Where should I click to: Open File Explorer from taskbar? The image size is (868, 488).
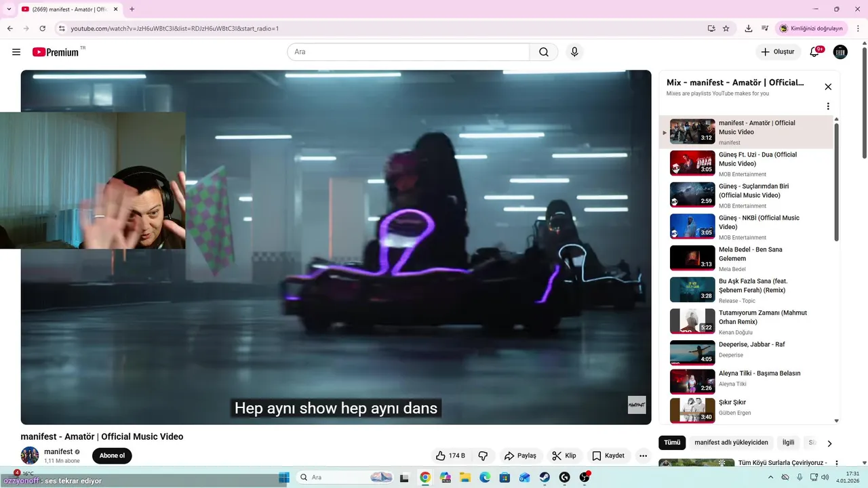point(465,477)
